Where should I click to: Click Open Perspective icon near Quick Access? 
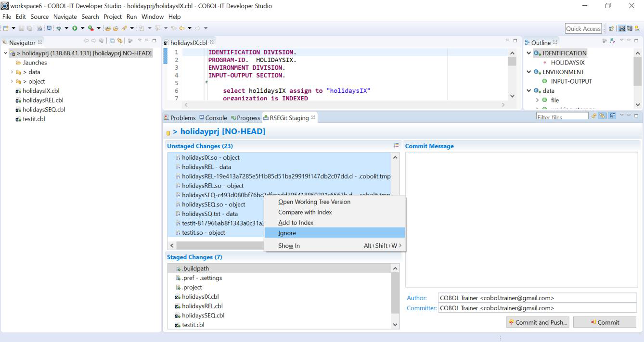(x=612, y=29)
